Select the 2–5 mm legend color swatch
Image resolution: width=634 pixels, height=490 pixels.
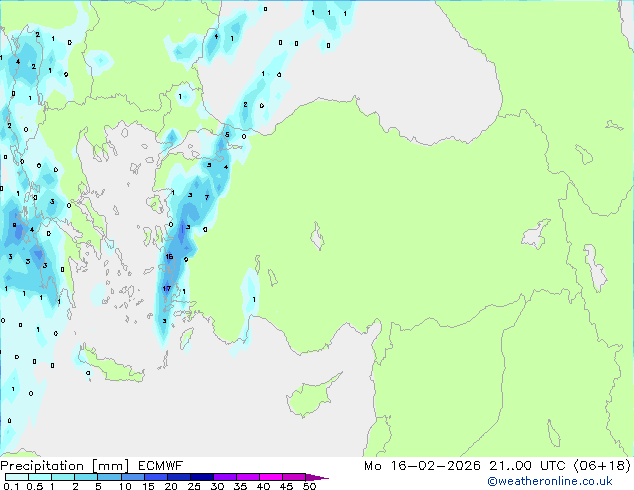(x=86, y=477)
